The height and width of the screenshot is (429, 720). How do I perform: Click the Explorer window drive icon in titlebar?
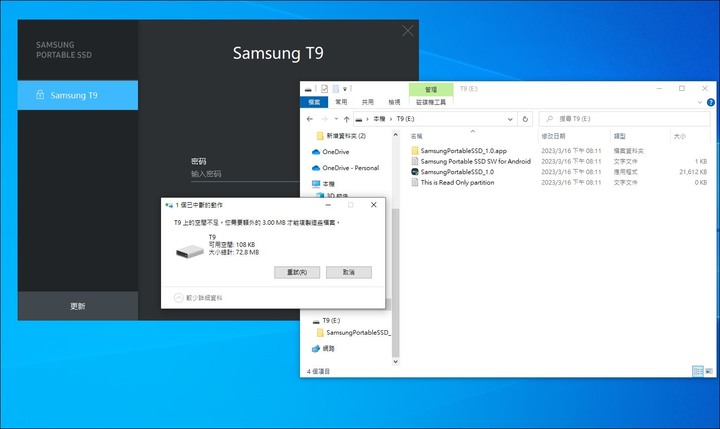[x=308, y=89]
